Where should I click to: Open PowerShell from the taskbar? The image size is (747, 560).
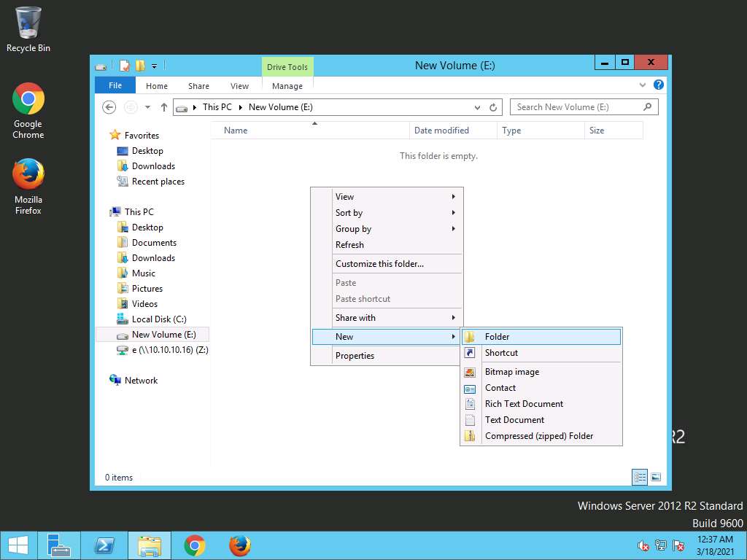click(104, 545)
